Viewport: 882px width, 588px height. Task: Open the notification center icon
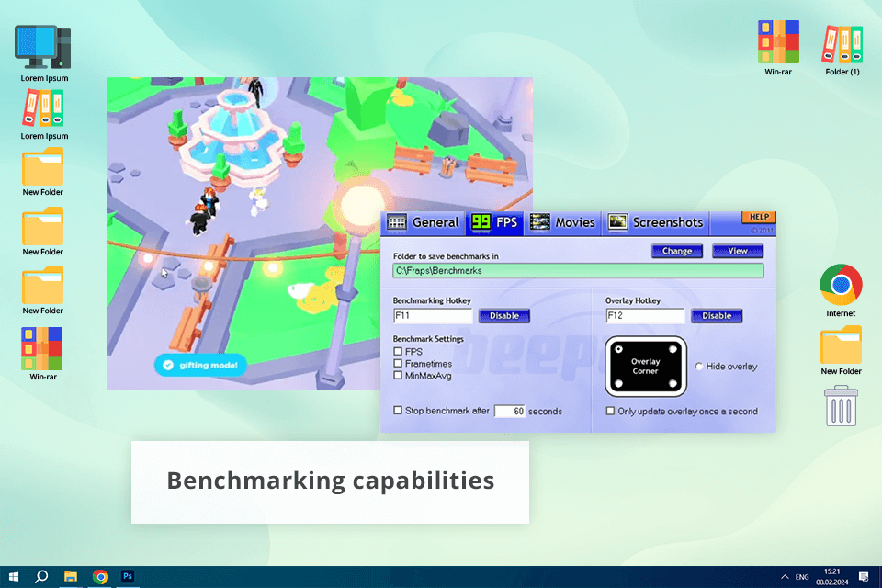tap(864, 577)
